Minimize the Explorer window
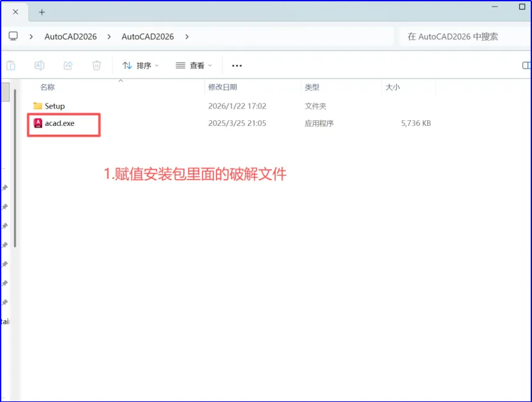This screenshot has height=402, width=532. [x=495, y=7]
